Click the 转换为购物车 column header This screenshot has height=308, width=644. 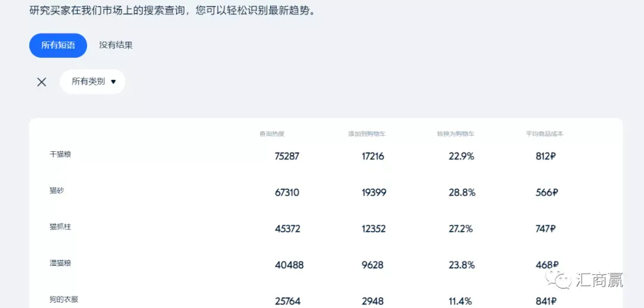click(455, 134)
